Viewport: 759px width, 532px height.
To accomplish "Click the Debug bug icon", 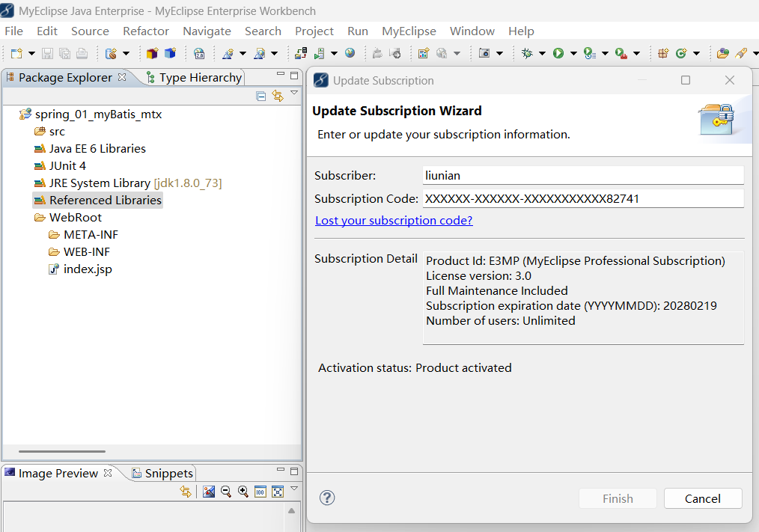I will [x=527, y=53].
